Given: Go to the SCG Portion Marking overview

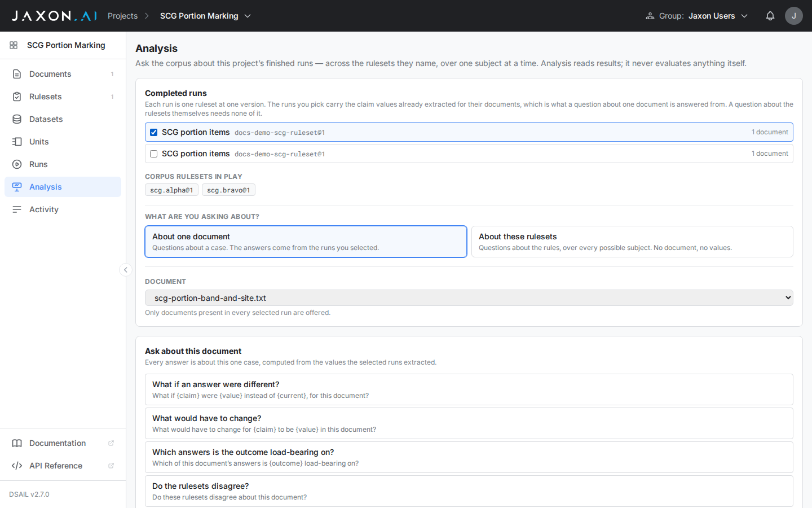Looking at the screenshot, I should [63, 45].
